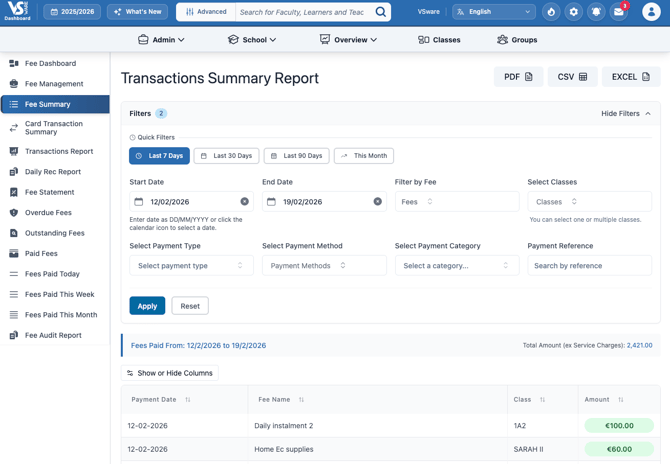Open the settings gear icon
Image resolution: width=670 pixels, height=464 pixels.
[x=574, y=12]
